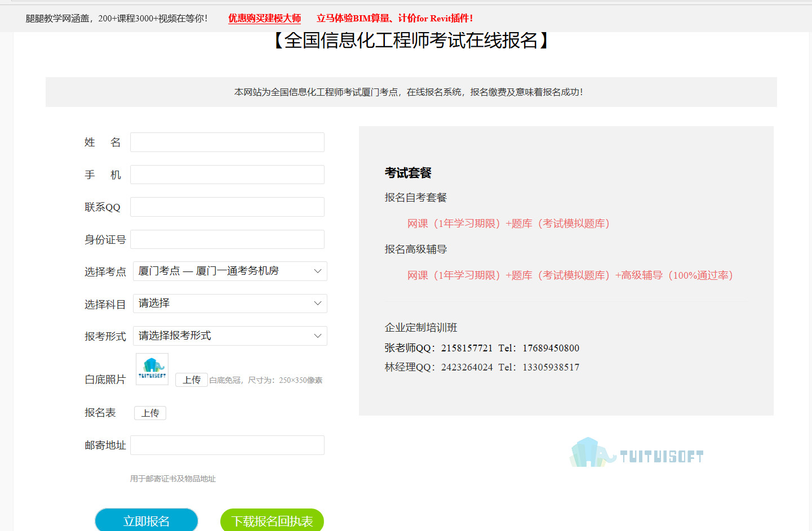Click the blue 立即报名 button
812x531 pixels.
tap(147, 520)
